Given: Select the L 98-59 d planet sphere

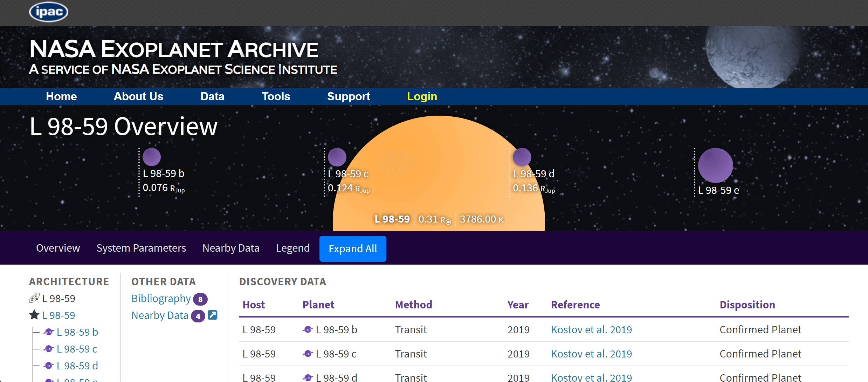Looking at the screenshot, I should 522,157.
